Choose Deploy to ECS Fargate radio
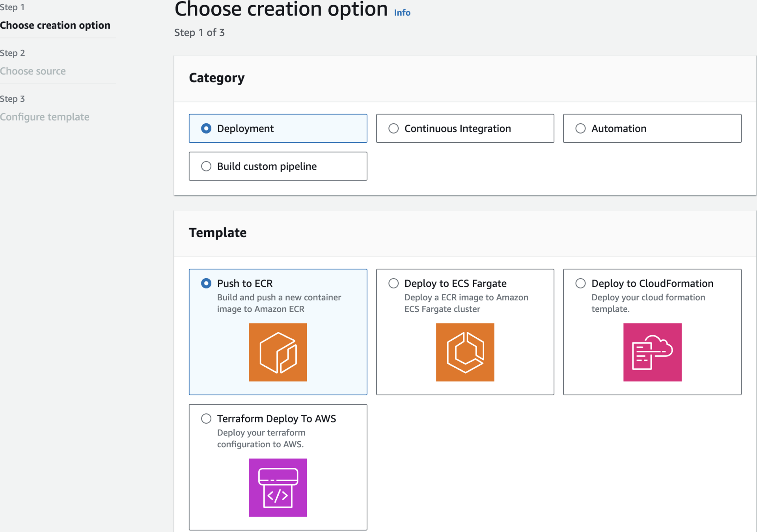The image size is (757, 532). coord(393,283)
